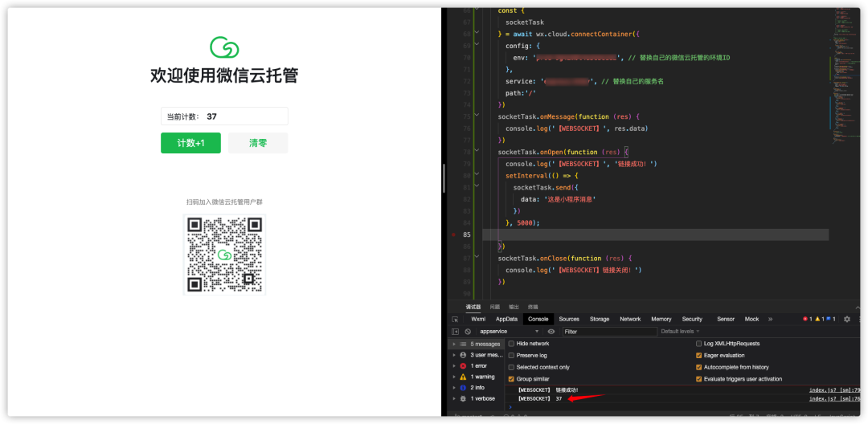The image size is (868, 424).
Task: Select the 问题 panel tab
Action: [495, 307]
